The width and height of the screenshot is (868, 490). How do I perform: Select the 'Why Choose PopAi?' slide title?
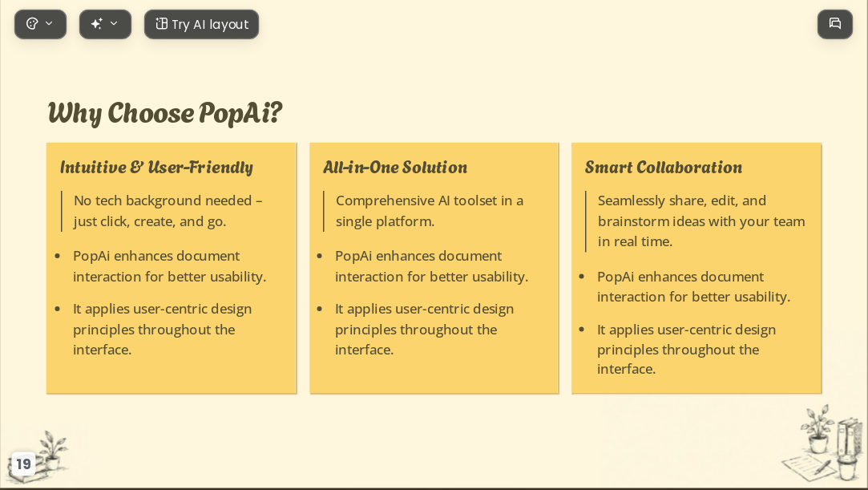(x=165, y=113)
